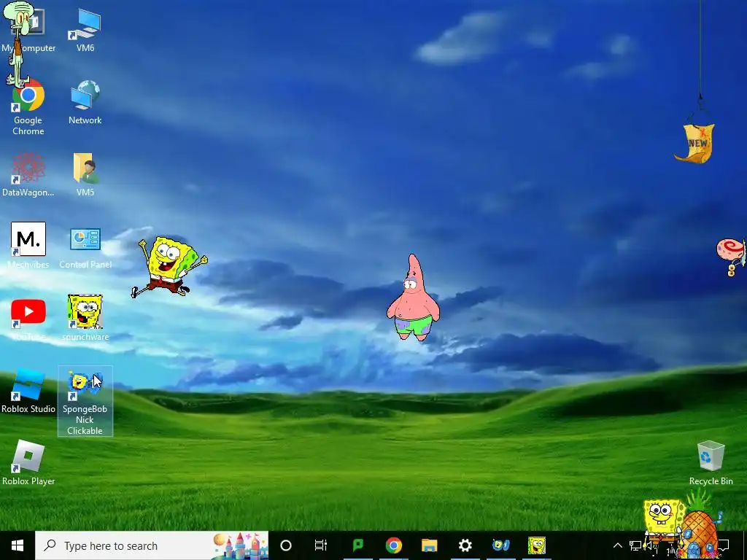This screenshot has width=747, height=560.
Task: Switch to SpongeBob Nick Clickable taskbar app
Action: [x=500, y=545]
